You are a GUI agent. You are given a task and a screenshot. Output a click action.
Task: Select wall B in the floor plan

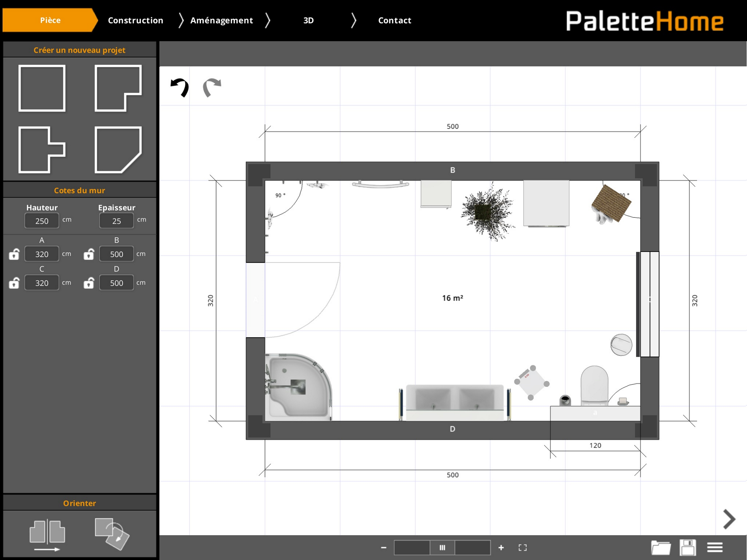[453, 170]
